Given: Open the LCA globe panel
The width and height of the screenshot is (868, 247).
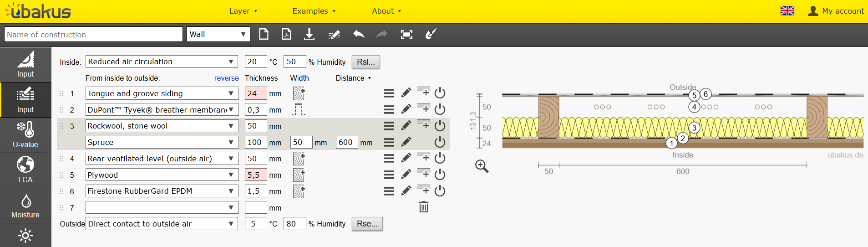Looking at the screenshot, I should (x=25, y=170).
